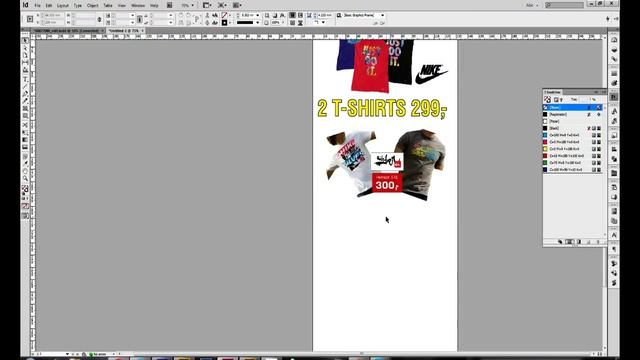Select the [Paper] swatch
Viewport: 640px width, 360px height.
572,121
